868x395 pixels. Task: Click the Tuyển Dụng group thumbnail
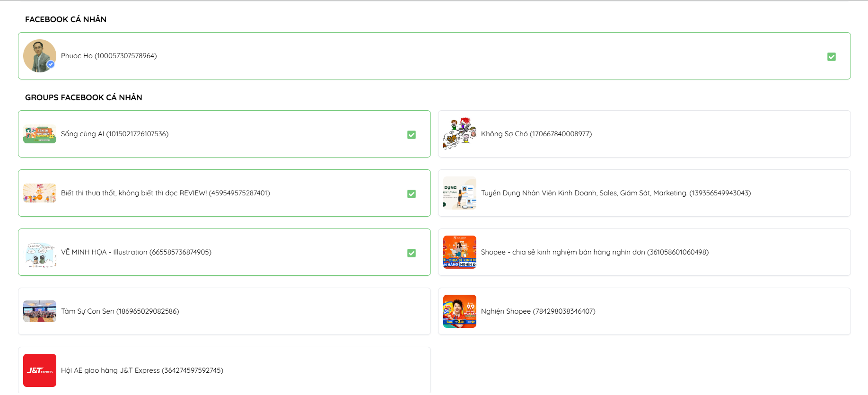click(460, 193)
